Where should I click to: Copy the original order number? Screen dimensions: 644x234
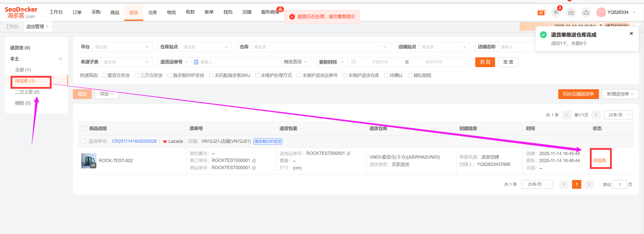tap(254, 161)
